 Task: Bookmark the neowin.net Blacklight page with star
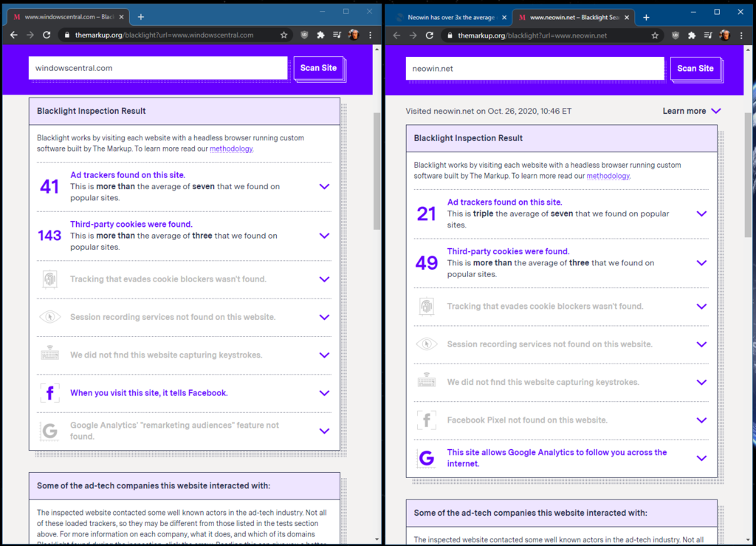point(654,35)
